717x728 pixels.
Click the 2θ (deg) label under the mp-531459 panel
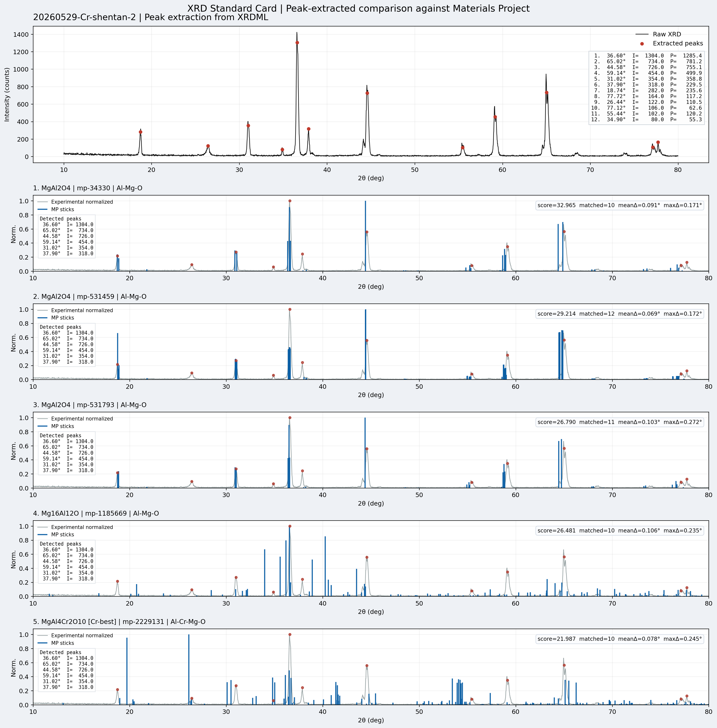click(x=371, y=395)
